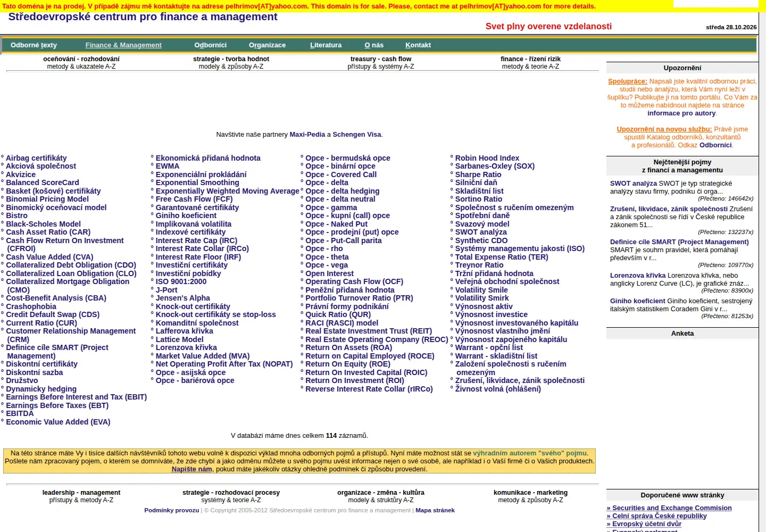Open the Free Cash Flow (FCF) entry
766x532 pixels.
[x=194, y=199]
